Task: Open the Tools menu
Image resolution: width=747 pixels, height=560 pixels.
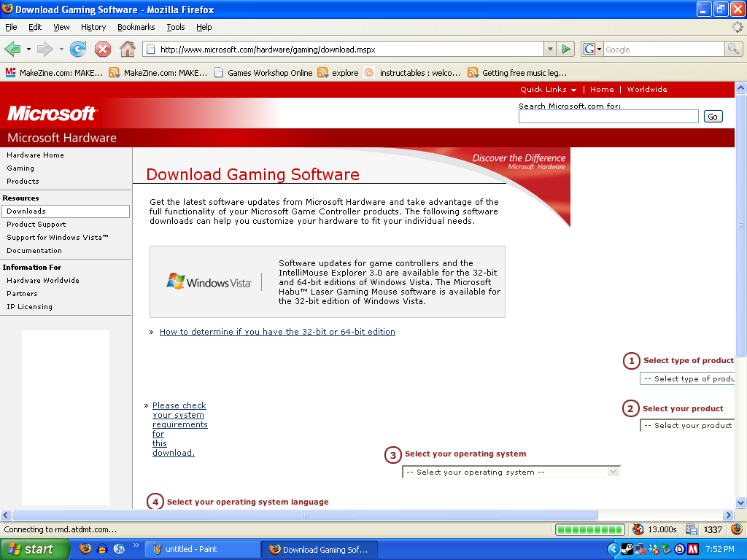Action: [x=175, y=27]
